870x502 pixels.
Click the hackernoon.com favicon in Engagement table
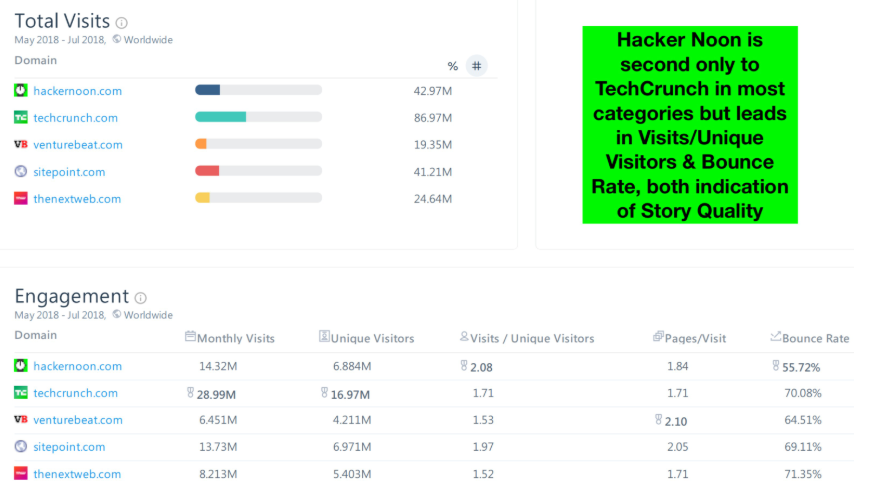(x=21, y=366)
